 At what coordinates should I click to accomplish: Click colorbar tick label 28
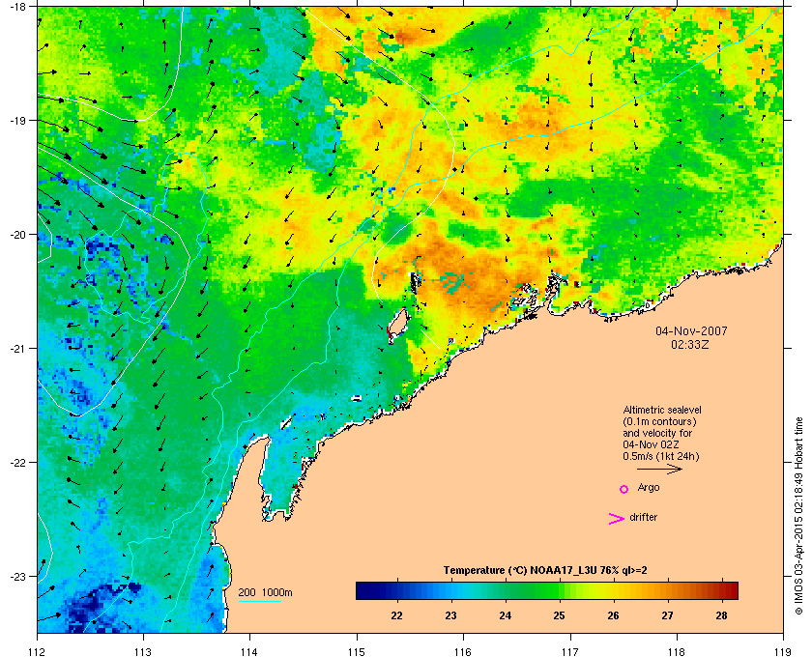721,615
